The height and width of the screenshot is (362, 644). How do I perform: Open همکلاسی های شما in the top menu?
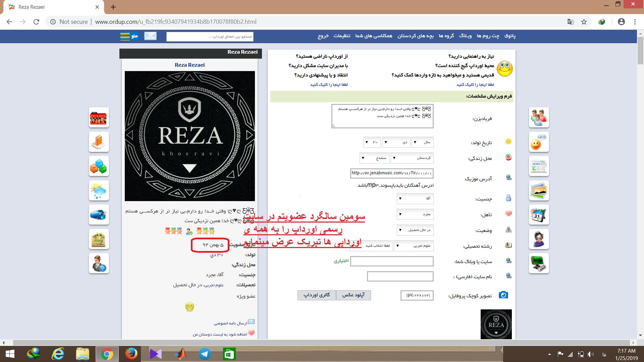click(x=374, y=36)
